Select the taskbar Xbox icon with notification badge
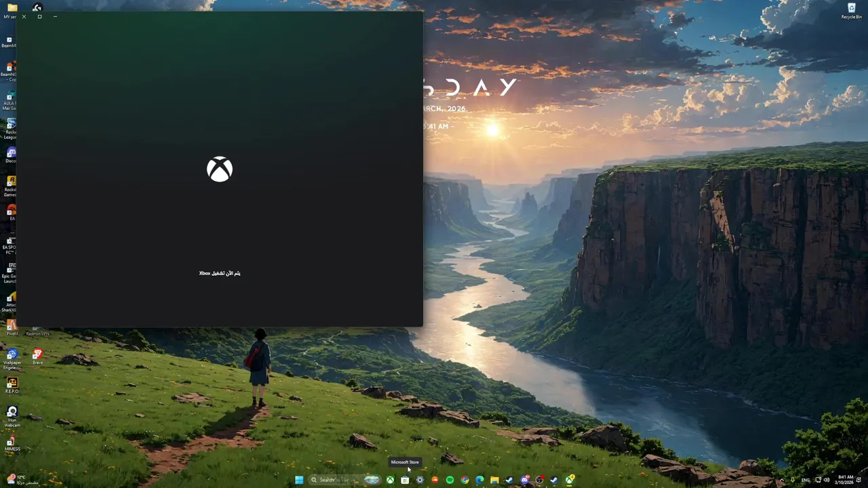Image resolution: width=868 pixels, height=488 pixels. tap(569, 480)
